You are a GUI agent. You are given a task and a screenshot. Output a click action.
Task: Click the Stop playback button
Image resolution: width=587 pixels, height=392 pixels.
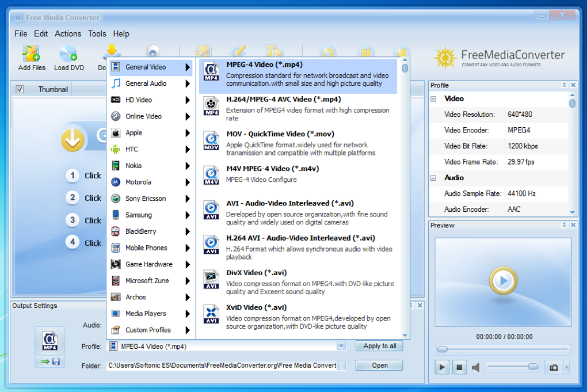coord(459,367)
